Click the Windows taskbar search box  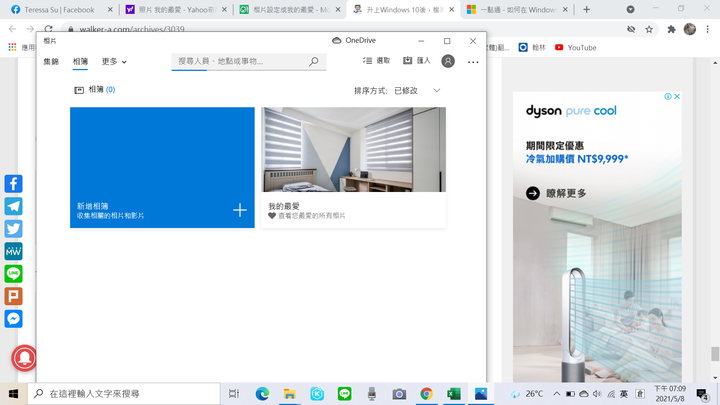click(124, 394)
